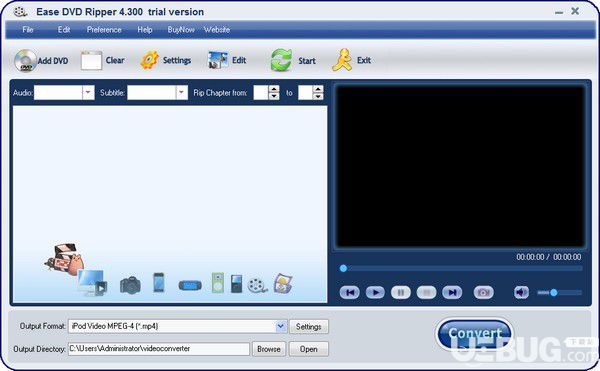Click the mobile phone device icon
The width and height of the screenshot is (600, 371).
click(158, 283)
